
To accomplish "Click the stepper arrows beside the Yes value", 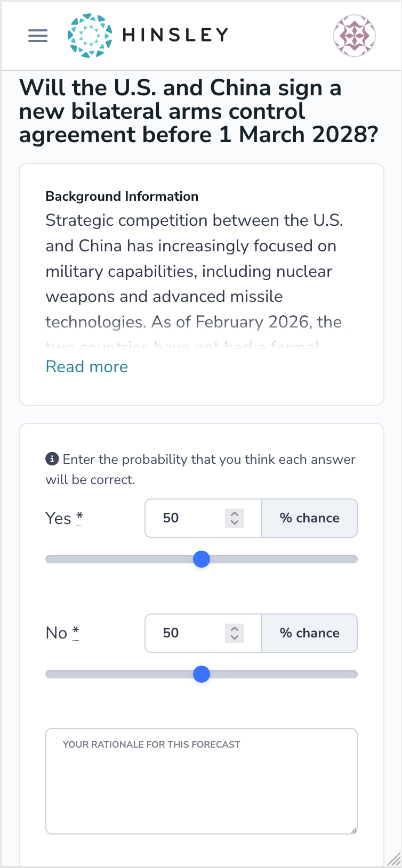I will point(234,518).
